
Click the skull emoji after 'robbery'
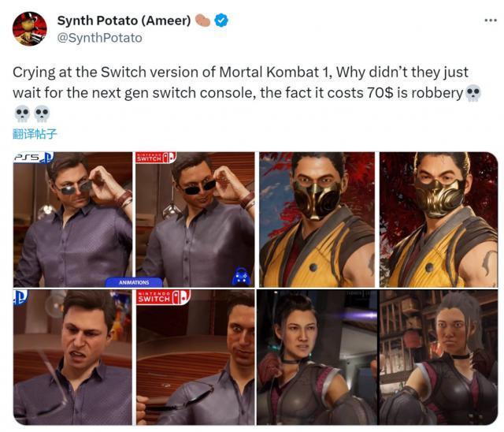(x=472, y=93)
